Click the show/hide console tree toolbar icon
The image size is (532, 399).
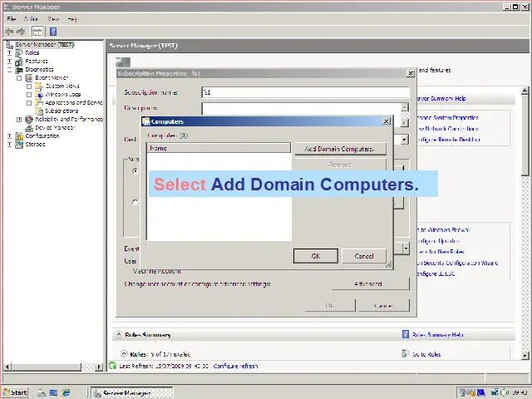(37, 32)
